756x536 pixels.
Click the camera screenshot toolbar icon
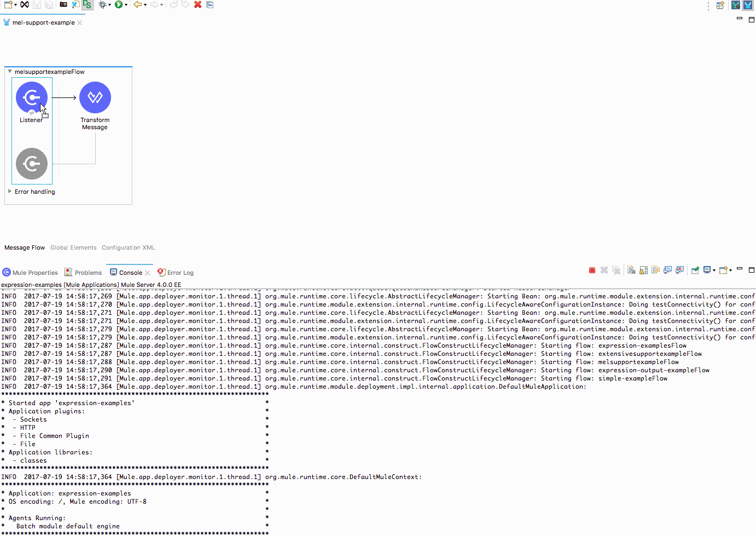pos(63,4)
